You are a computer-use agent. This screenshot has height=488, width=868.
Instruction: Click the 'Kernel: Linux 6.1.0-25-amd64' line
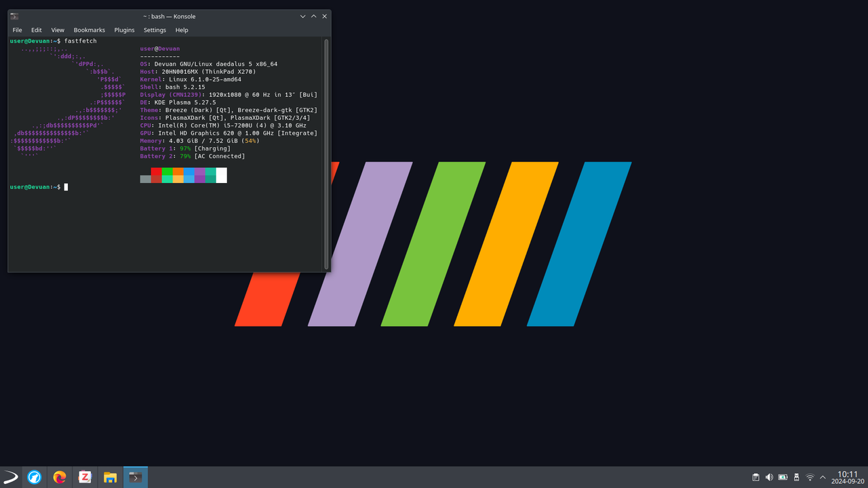191,79
